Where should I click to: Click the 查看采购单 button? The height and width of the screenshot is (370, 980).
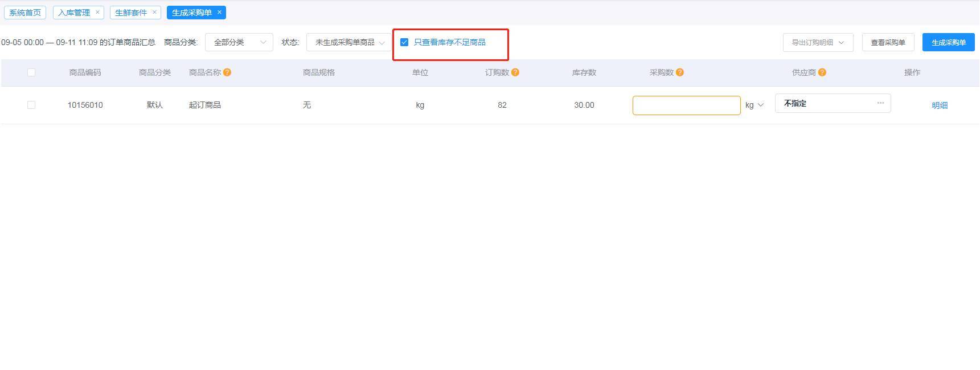coord(888,42)
